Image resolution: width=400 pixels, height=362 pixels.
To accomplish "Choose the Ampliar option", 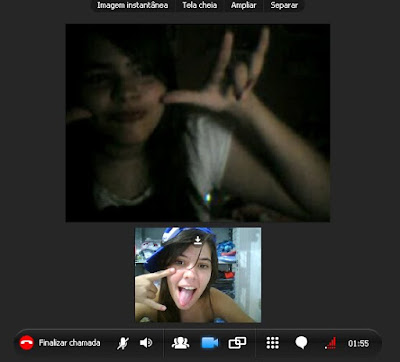I will tap(244, 5).
